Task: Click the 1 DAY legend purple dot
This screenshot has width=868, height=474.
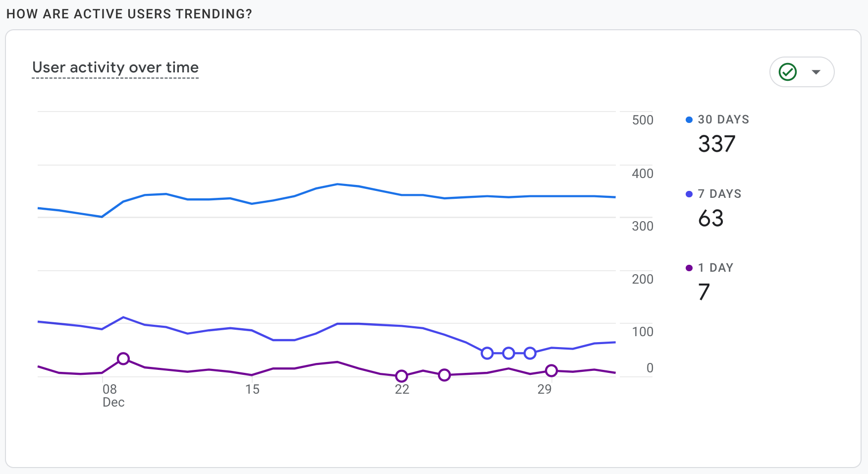Action: tap(689, 268)
